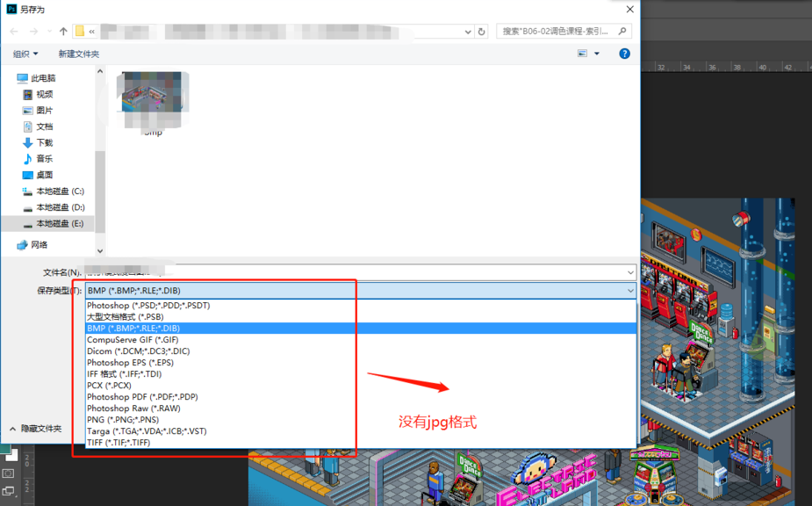Open the help icon
812x506 pixels.
[x=624, y=54]
